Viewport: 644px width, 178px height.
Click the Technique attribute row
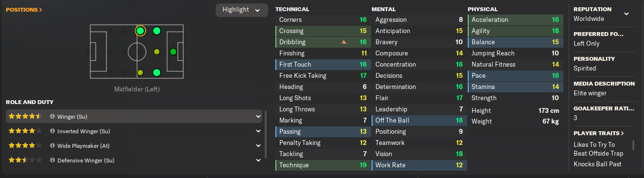coord(322,165)
